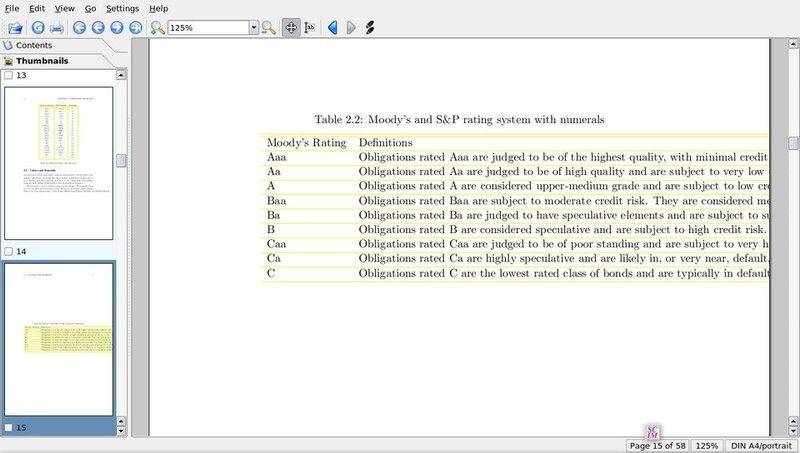Image resolution: width=800 pixels, height=453 pixels.
Task: Select the Move tool with crossed arrows
Action: [291, 28]
